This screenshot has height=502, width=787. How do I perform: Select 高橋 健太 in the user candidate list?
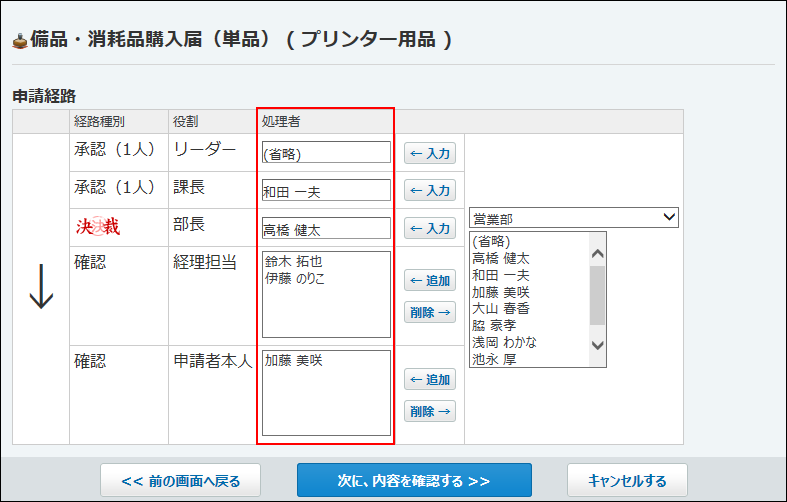(501, 258)
